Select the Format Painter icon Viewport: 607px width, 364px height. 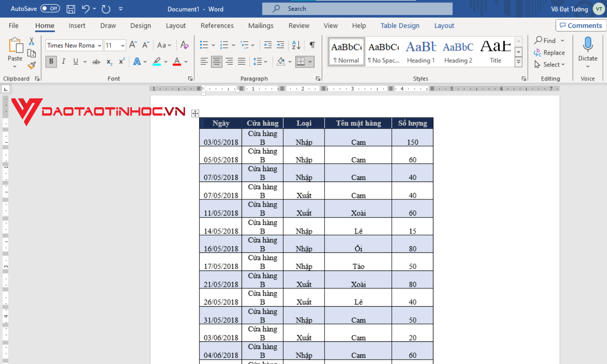[x=32, y=65]
